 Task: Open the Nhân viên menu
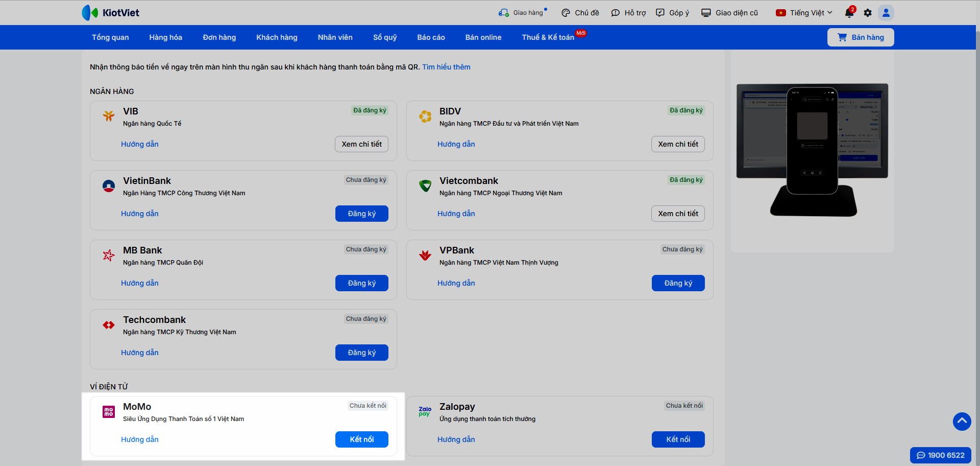(x=335, y=37)
